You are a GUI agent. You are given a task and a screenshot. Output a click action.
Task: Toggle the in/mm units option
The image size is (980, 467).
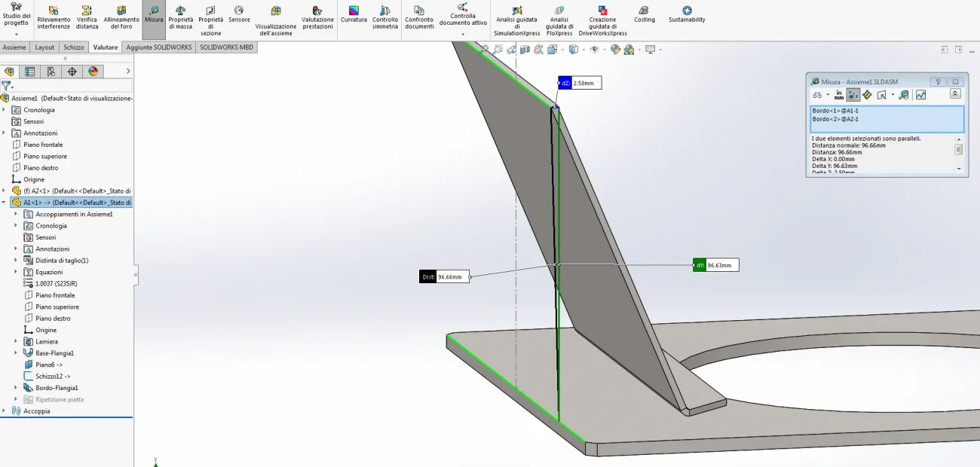[839, 95]
